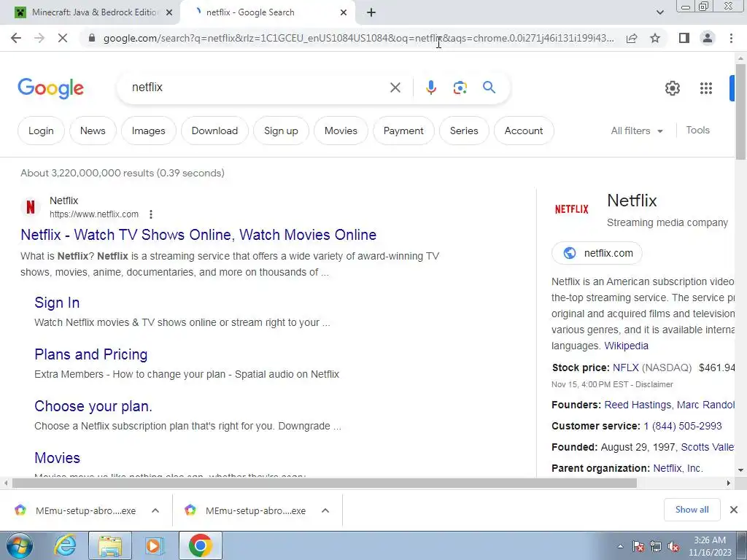747x560 pixels.
Task: Click the Netflix N favicon in the result
Action: (x=31, y=207)
